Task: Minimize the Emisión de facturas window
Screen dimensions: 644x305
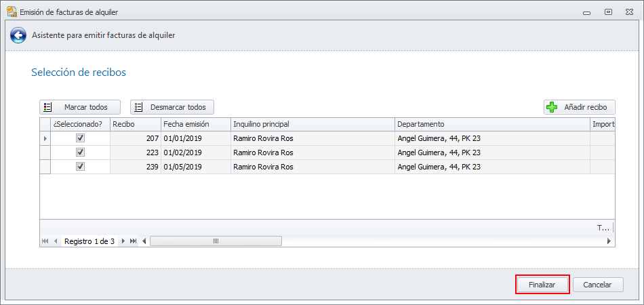Action: 587,13
